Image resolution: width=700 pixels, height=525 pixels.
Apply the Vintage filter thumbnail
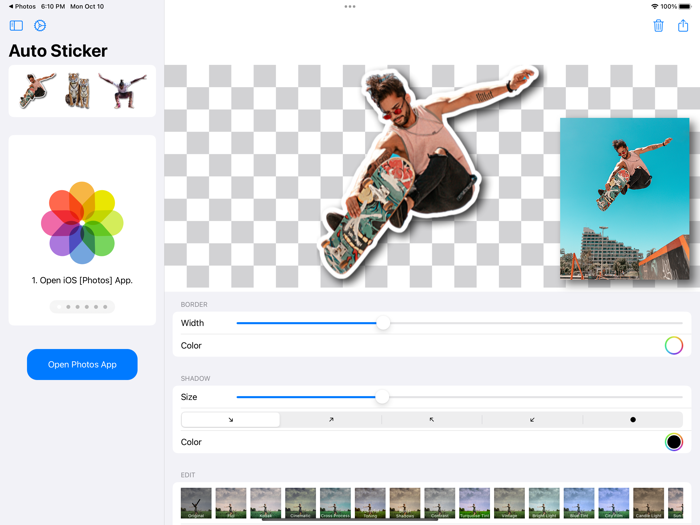509,503
